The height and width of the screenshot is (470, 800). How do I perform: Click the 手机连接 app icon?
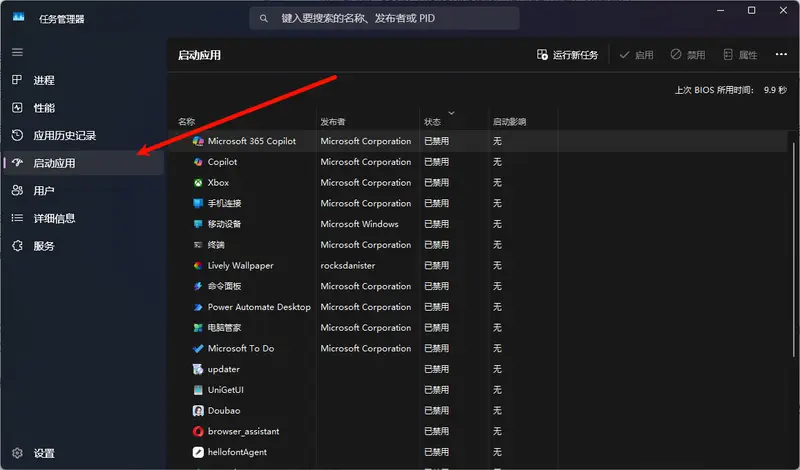pos(198,203)
